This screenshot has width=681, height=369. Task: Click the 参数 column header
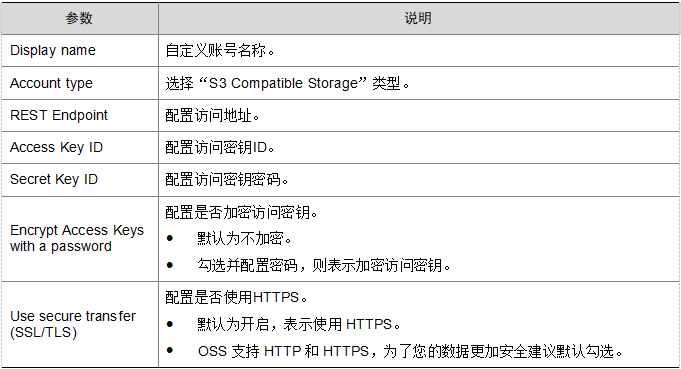tap(79, 18)
